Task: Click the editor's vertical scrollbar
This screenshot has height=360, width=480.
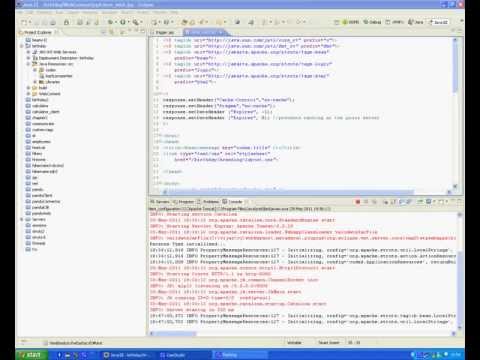Action: click(455, 112)
